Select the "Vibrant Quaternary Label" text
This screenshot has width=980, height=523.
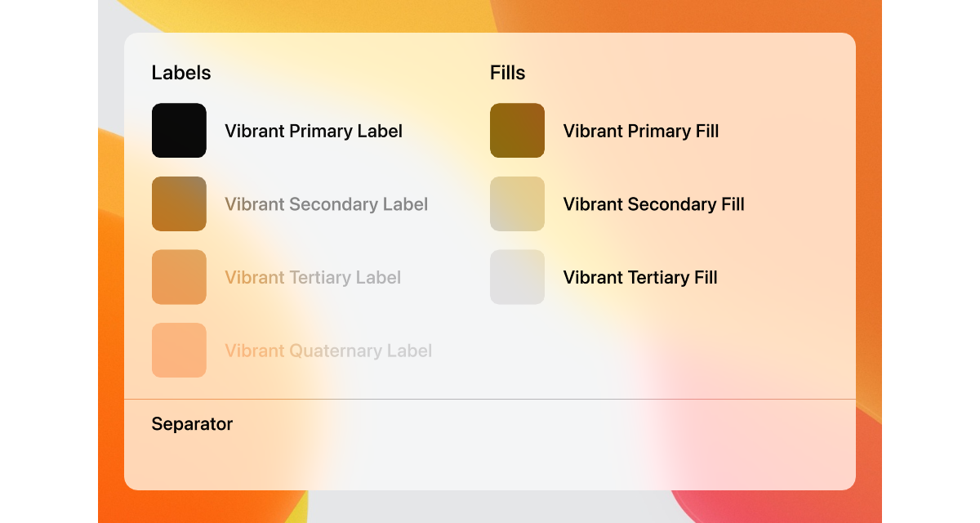[x=328, y=351]
